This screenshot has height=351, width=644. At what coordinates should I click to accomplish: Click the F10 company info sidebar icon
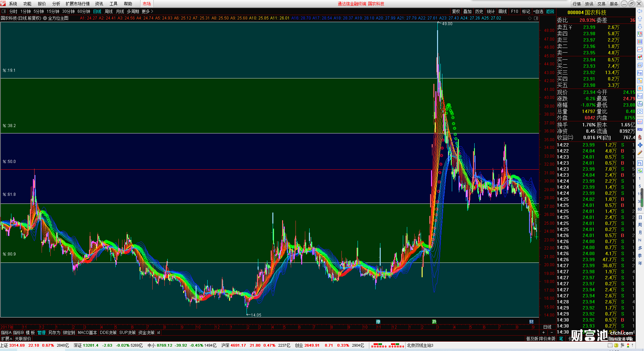[x=640, y=73]
